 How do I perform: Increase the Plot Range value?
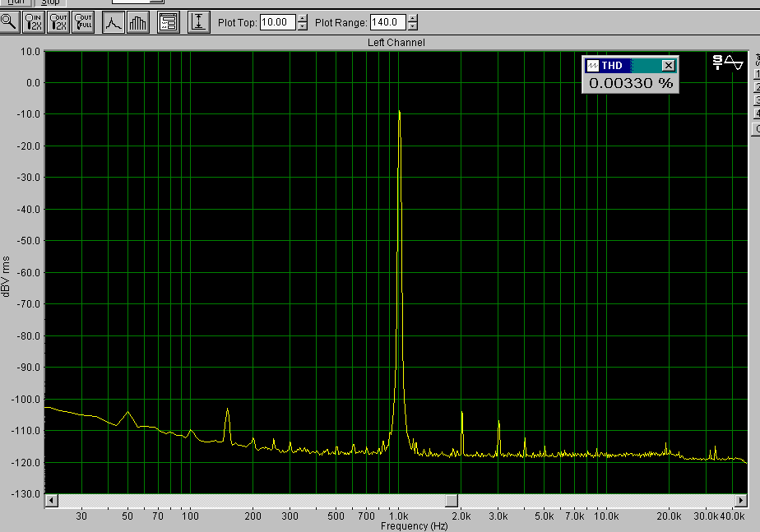(412, 18)
